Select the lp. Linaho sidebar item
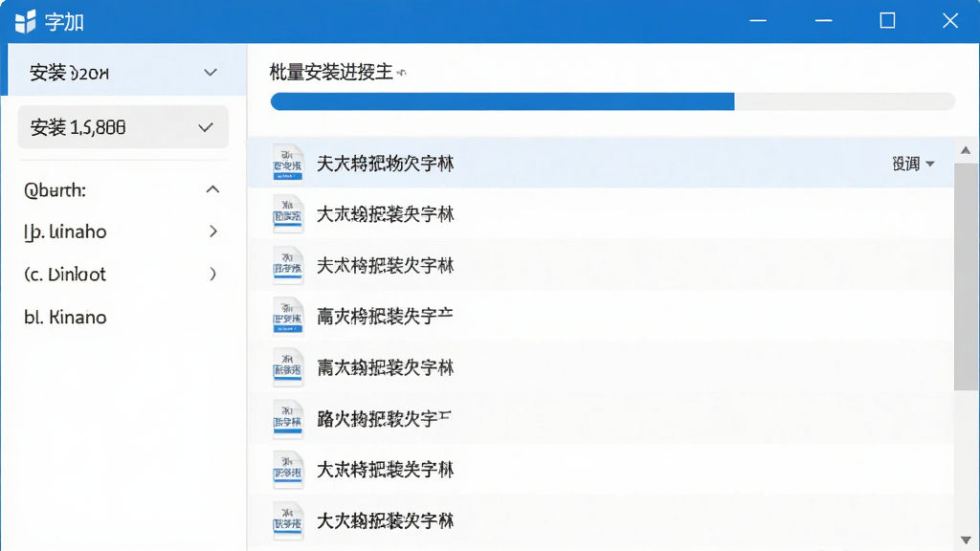 point(65,231)
